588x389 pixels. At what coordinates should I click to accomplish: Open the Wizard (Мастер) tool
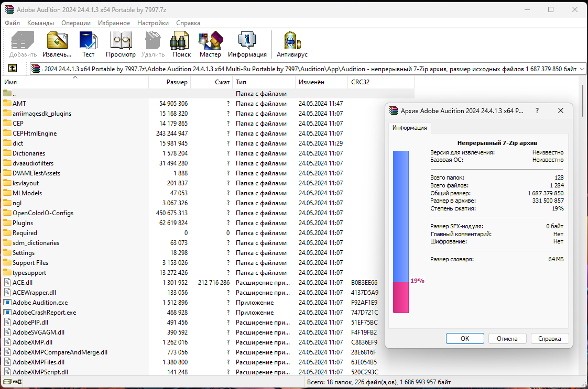(x=210, y=44)
